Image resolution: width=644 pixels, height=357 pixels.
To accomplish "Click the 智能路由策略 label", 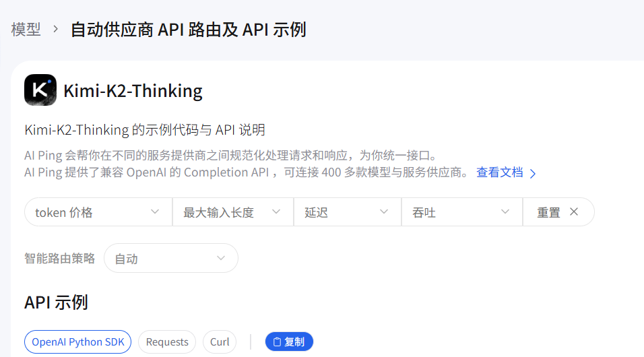I will [59, 259].
